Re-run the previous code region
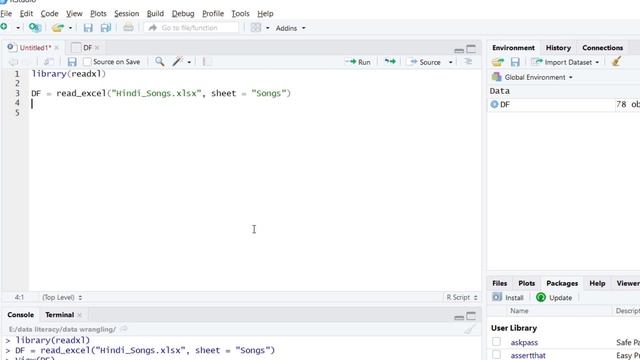 click(390, 62)
